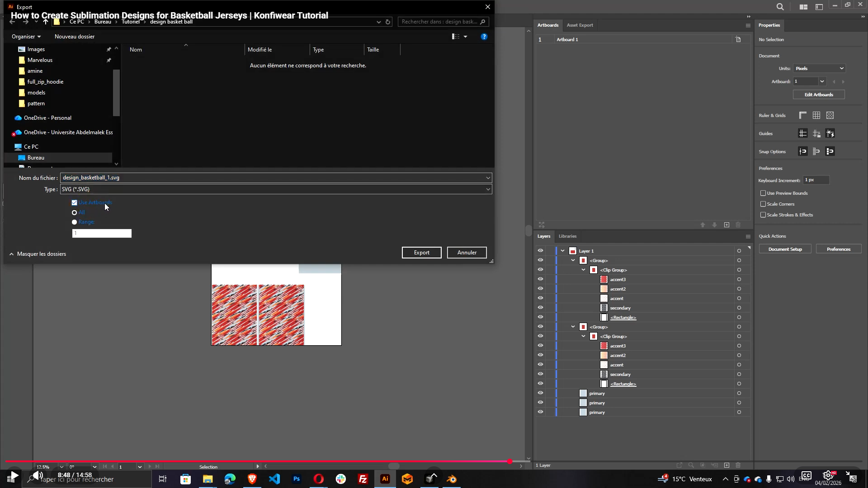Toggle transparency grid display
This screenshot has height=488, width=868.
point(830,115)
